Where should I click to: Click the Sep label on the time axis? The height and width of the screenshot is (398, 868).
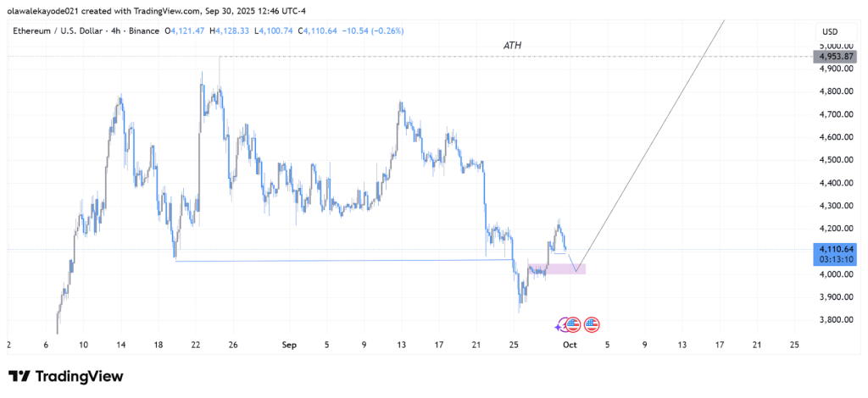(x=289, y=345)
